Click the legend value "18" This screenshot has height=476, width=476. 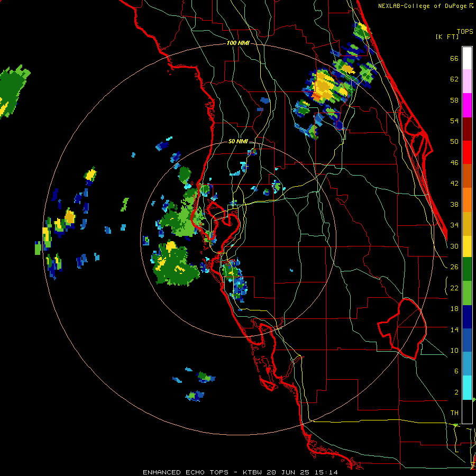click(454, 309)
